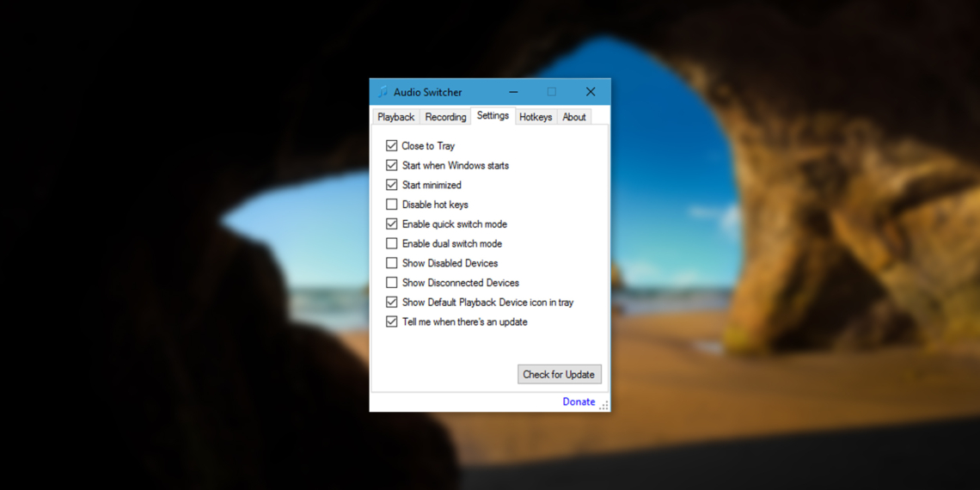980x490 pixels.
Task: Open the Donate link
Action: (x=579, y=401)
